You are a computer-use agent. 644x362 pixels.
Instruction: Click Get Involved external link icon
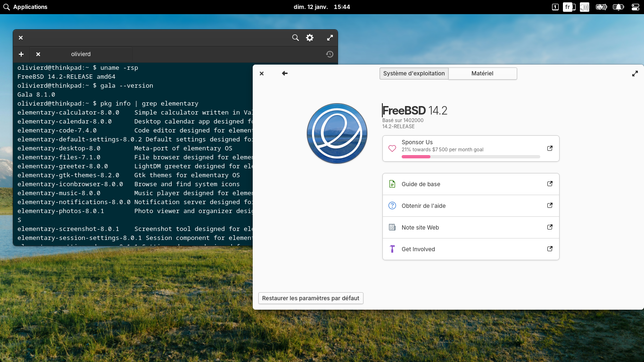tap(550, 249)
